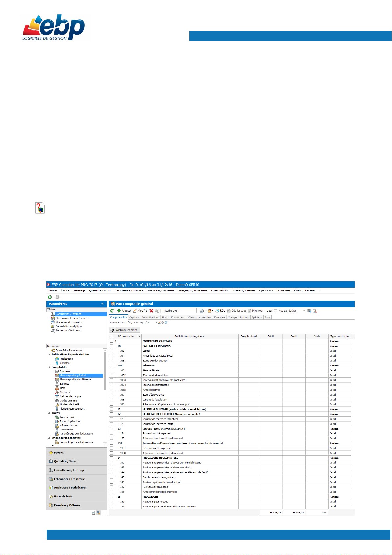
Task: Open the Exercices / Clôtures navigation section
Action: pos(77,505)
